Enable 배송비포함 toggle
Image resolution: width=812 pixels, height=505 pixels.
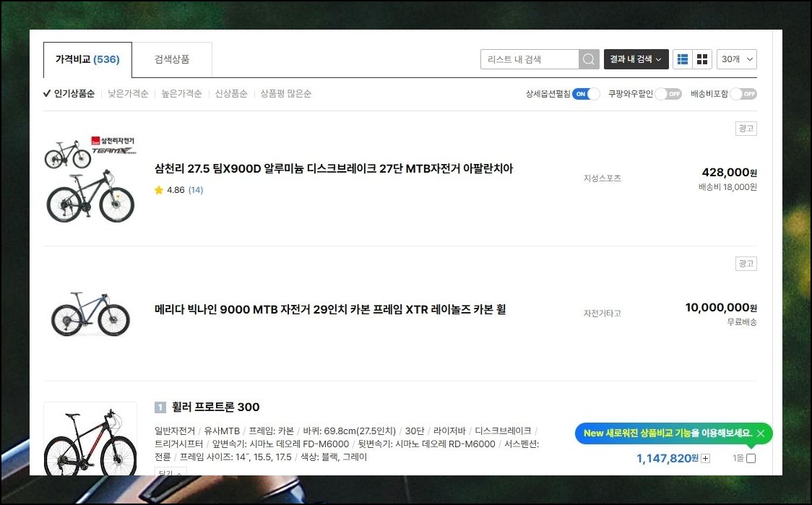click(743, 94)
